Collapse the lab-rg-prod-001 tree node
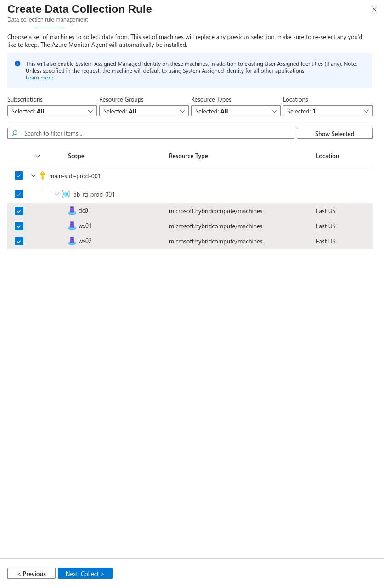The height and width of the screenshot is (588, 384). (56, 194)
